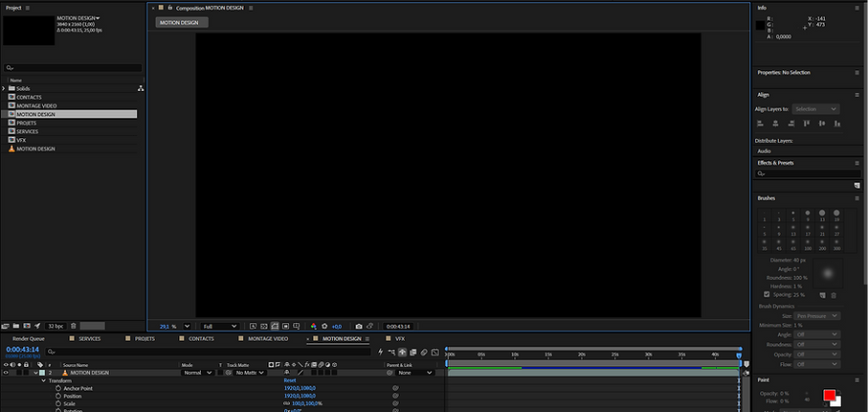Toggle the transparency grid in the viewer

[264, 326]
